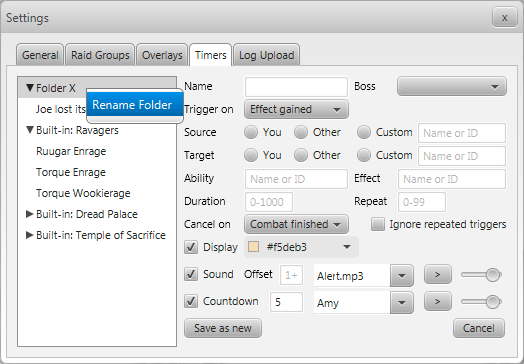Click the Target custom Name or ID field
The image size is (524, 364).
click(462, 156)
